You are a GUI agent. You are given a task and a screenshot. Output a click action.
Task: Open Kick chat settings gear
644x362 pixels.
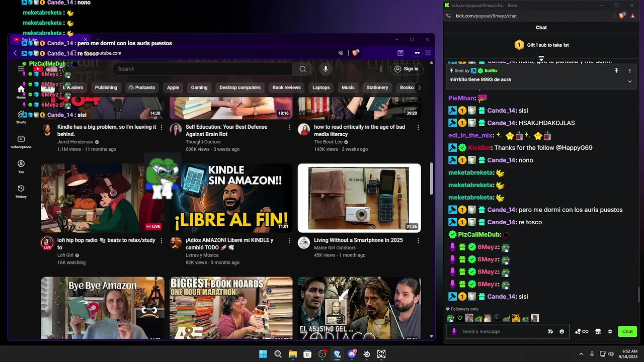pos(610,331)
